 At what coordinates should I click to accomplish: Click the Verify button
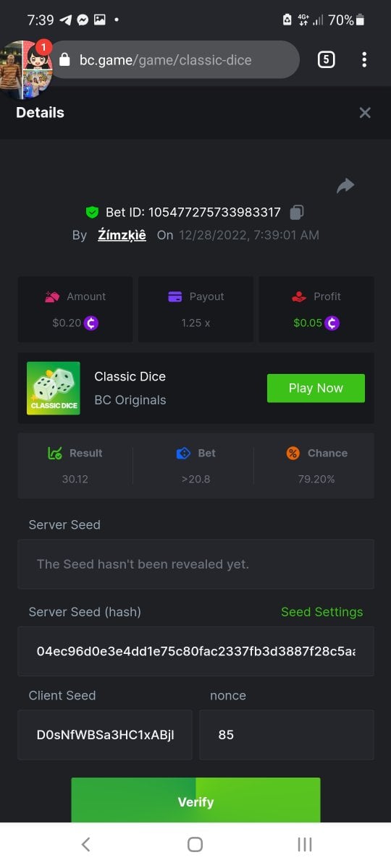[195, 800]
